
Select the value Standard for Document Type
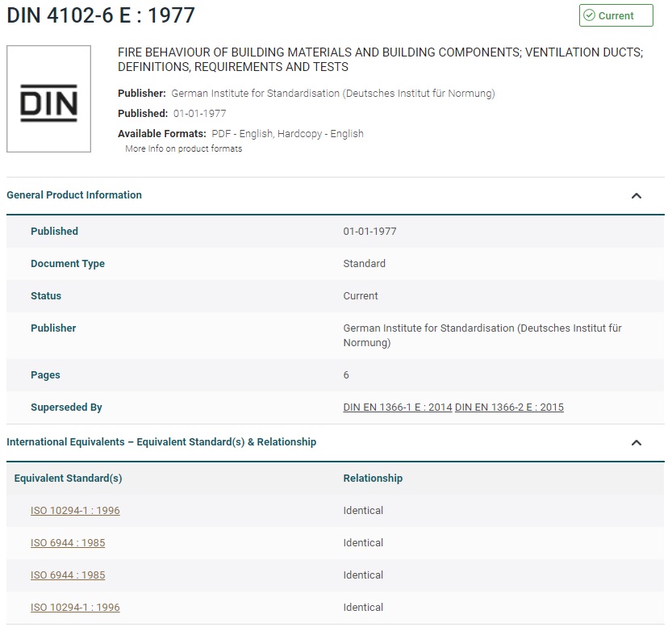point(365,264)
